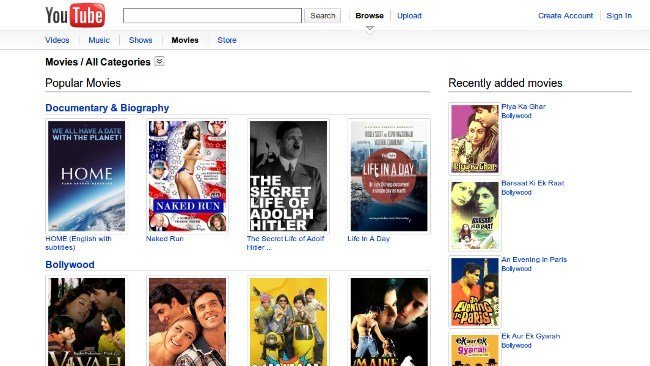This screenshot has width=650, height=366.
Task: Click An Evening In Paris title link
Action: click(534, 259)
